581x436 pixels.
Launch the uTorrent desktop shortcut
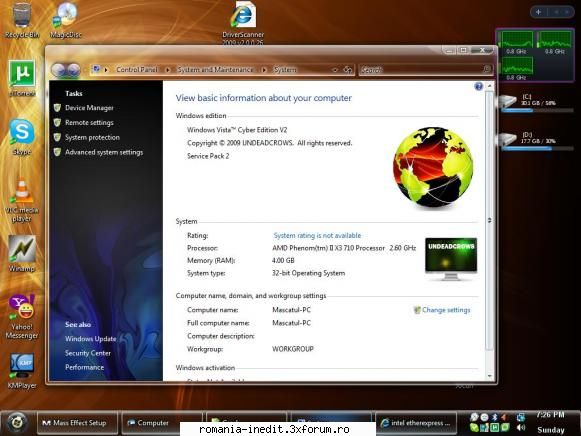point(22,78)
